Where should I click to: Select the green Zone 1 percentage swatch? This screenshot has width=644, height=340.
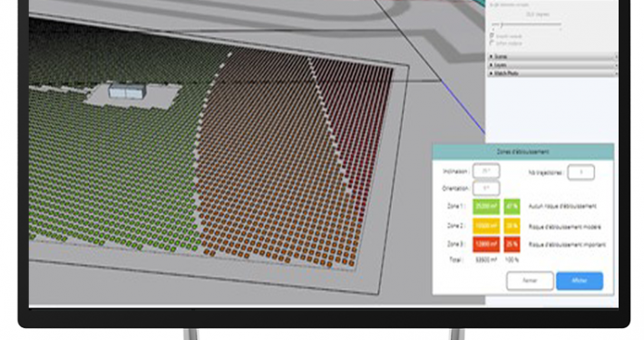(x=512, y=206)
